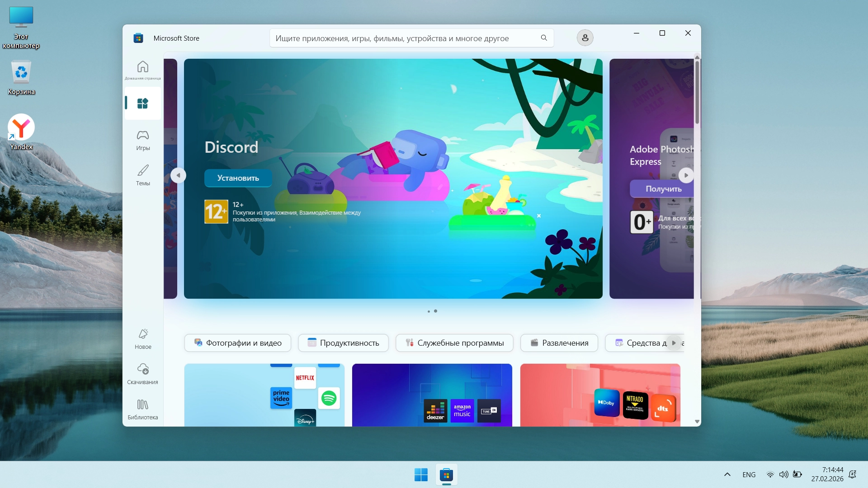868x488 pixels.
Task: Click the user profile icon
Action: [585, 38]
